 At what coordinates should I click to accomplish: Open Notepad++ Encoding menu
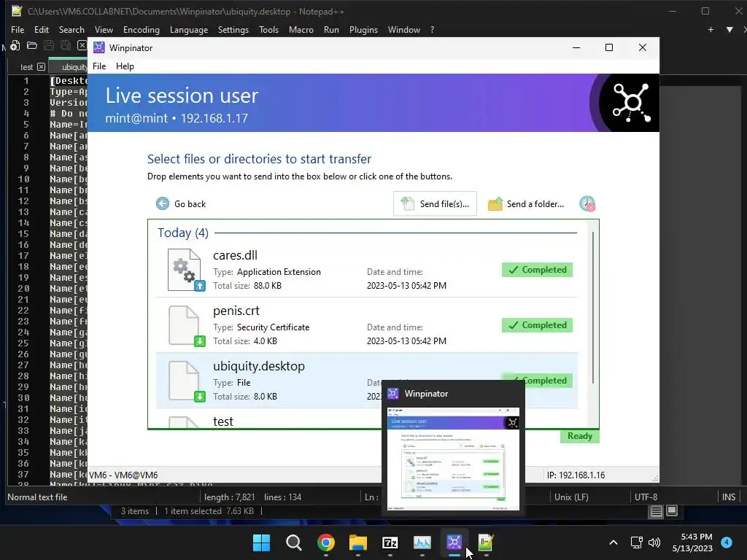(x=141, y=29)
